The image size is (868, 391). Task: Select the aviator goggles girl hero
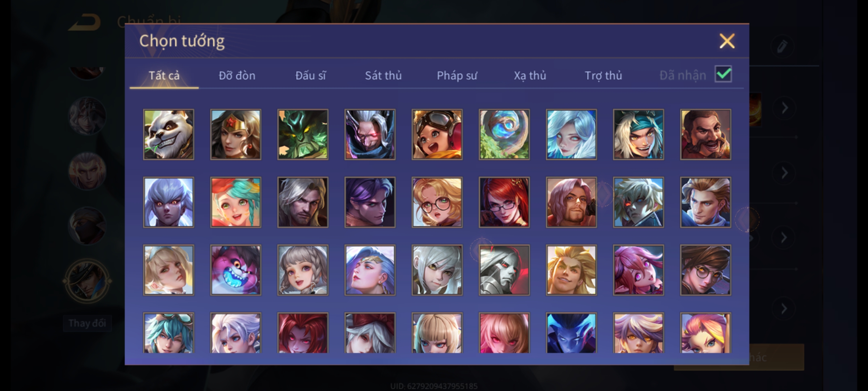[x=437, y=135]
